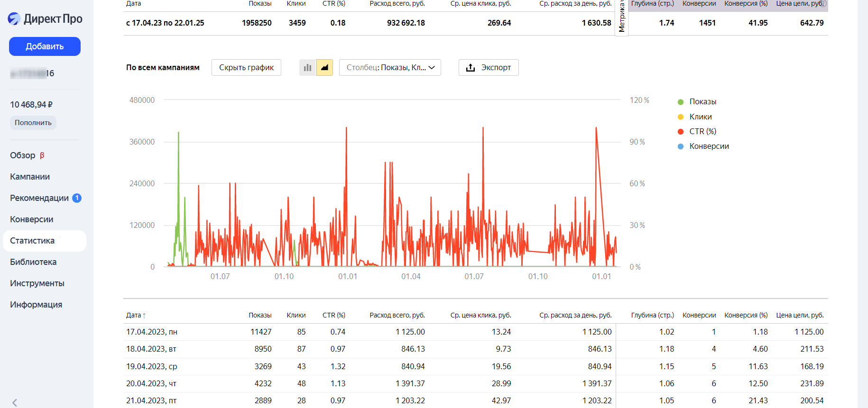Toggle the Клики series in chart legend
Viewport: 868px width, 408px height.
pyautogui.click(x=700, y=117)
